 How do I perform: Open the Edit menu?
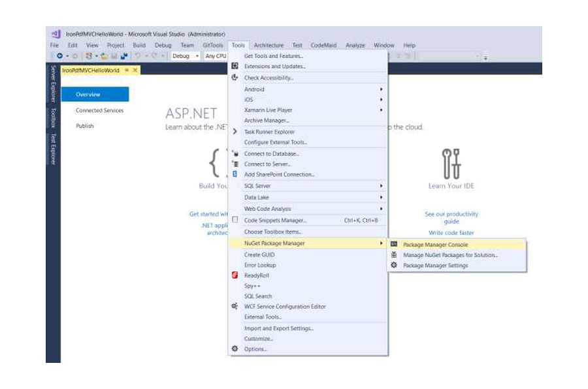73,45
